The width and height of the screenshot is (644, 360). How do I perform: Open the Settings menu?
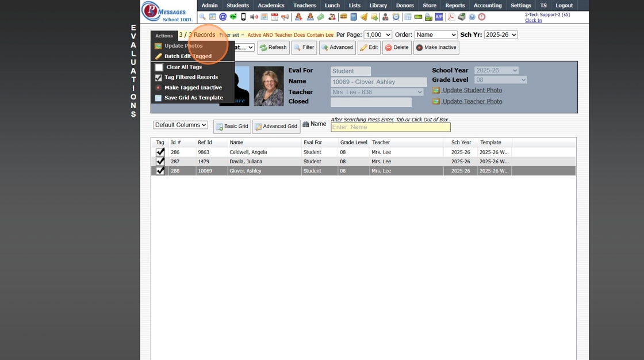pyautogui.click(x=521, y=5)
